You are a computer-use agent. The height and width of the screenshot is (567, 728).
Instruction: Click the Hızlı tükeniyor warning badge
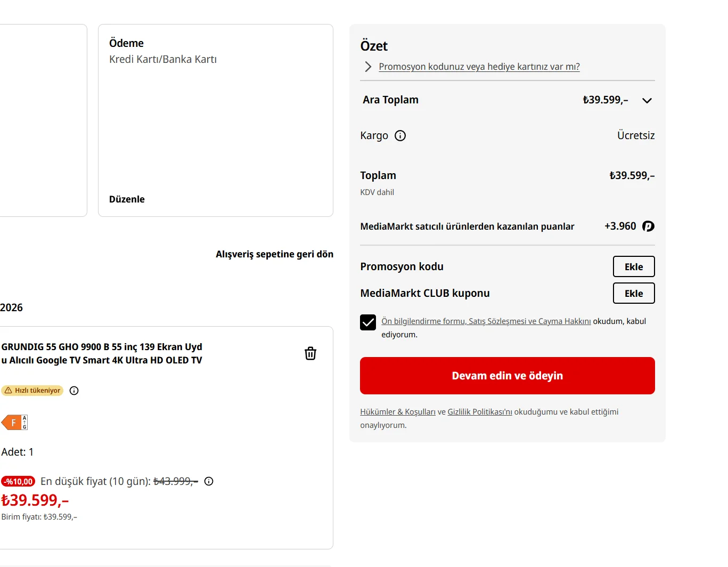32,391
